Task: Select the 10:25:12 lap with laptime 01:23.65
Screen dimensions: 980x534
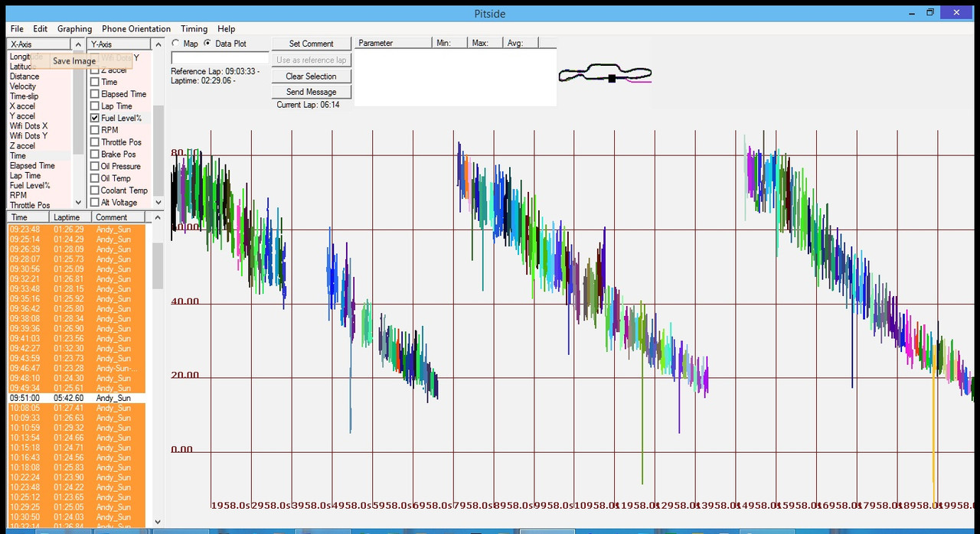Action: pos(77,497)
